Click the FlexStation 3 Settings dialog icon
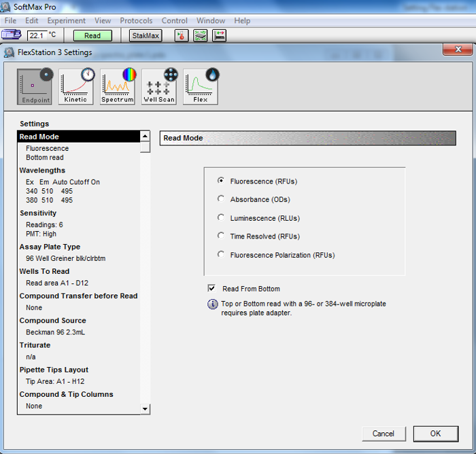Screen dimensions: 476x454 click(x=9, y=52)
